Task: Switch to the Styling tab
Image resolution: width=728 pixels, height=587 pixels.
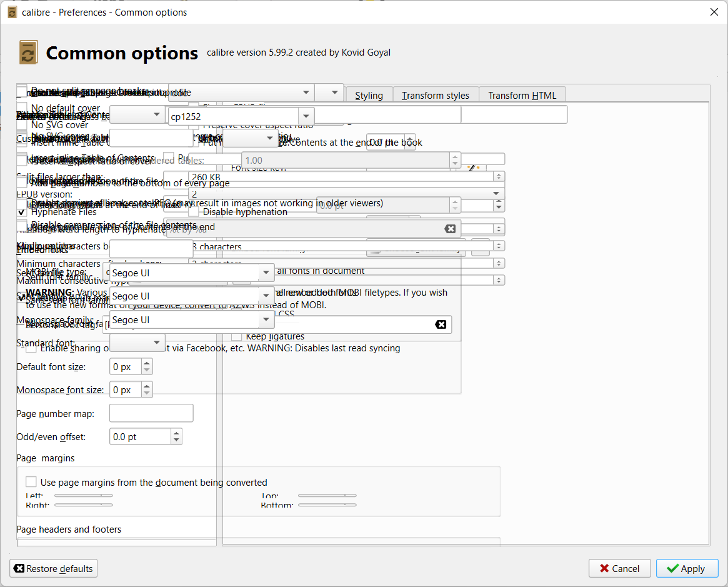Action: (x=369, y=95)
